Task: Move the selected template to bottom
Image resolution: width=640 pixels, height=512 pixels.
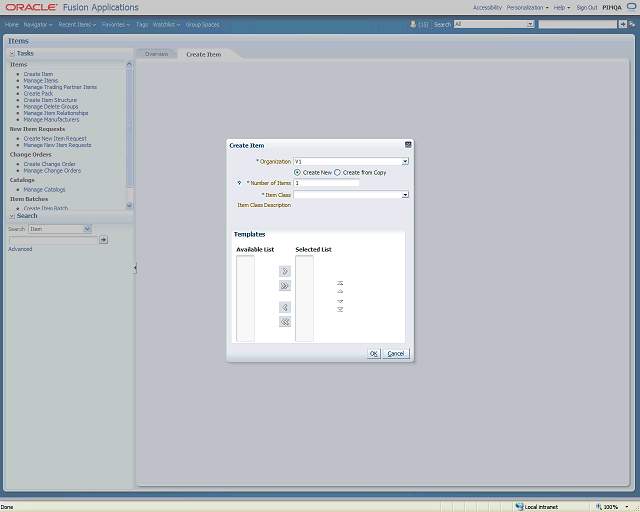Action: point(340,309)
